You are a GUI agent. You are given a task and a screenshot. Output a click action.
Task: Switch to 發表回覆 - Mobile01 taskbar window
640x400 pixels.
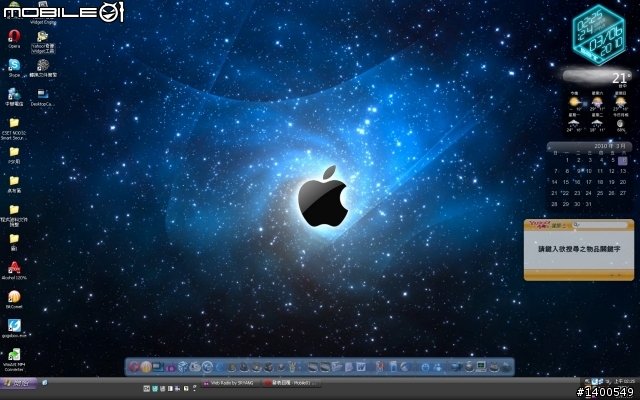tap(291, 383)
